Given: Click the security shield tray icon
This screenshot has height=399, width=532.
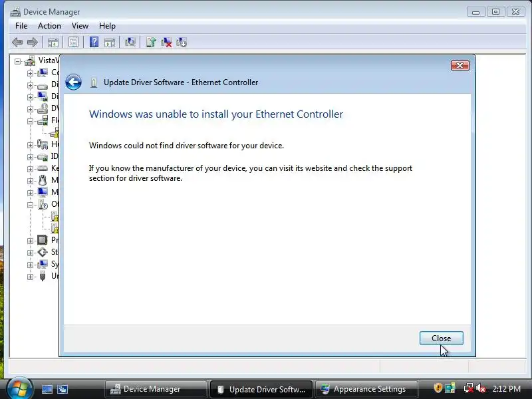Looking at the screenshot, I should (x=438, y=388).
